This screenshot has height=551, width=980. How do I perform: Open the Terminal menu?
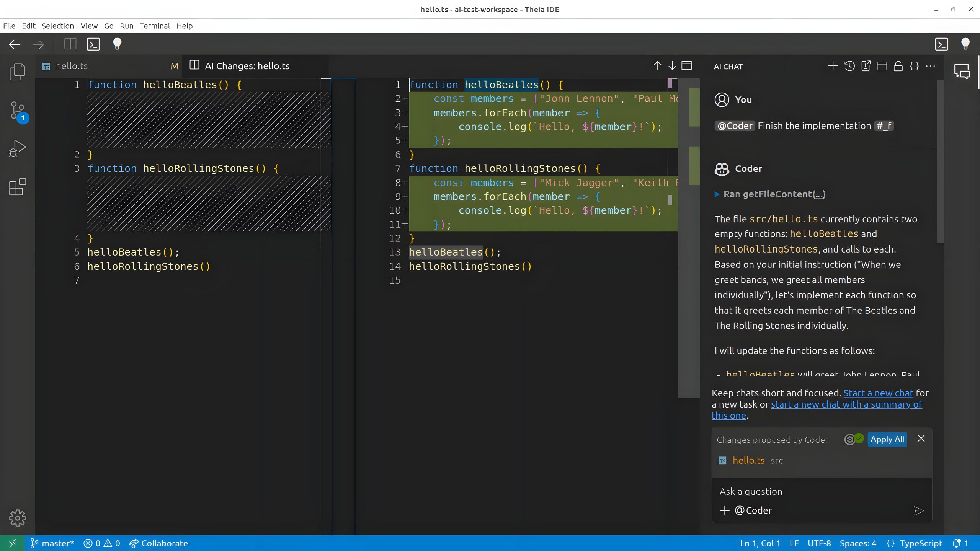(x=155, y=26)
